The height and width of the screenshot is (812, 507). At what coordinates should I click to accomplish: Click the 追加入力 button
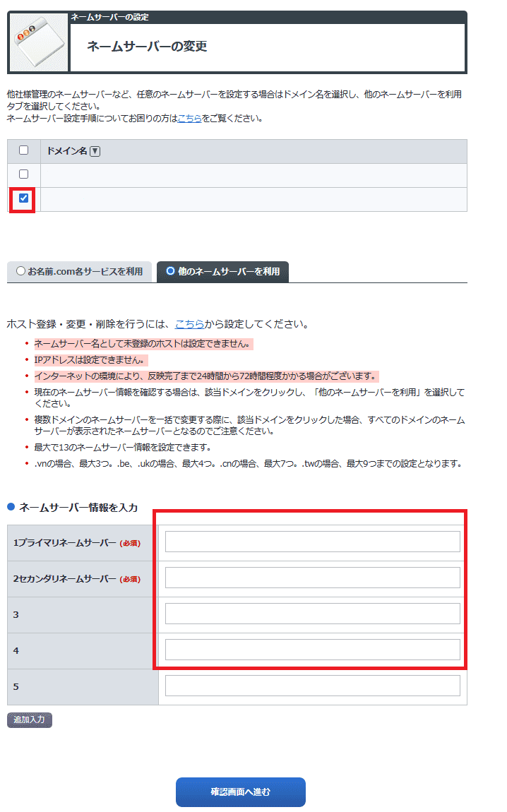30,720
